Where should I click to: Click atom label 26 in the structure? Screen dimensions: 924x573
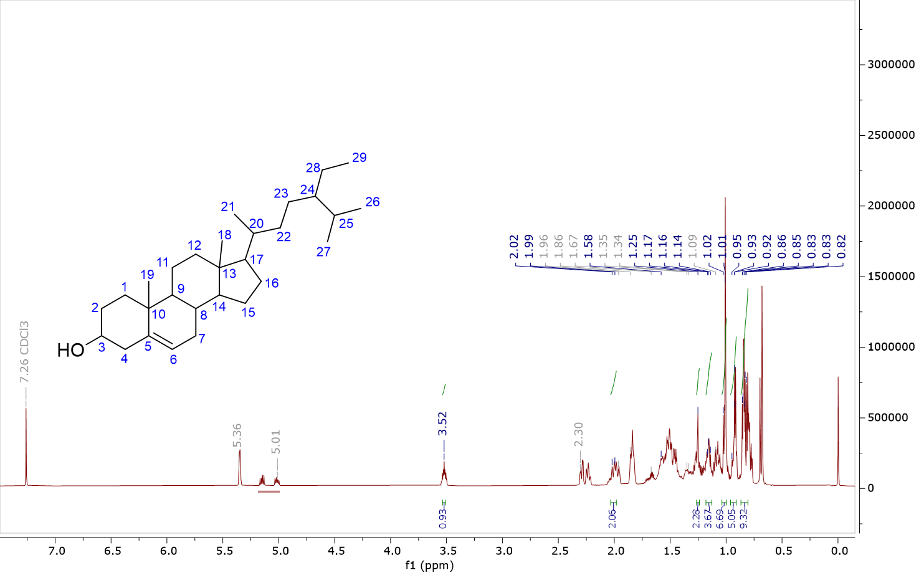pyautogui.click(x=373, y=202)
